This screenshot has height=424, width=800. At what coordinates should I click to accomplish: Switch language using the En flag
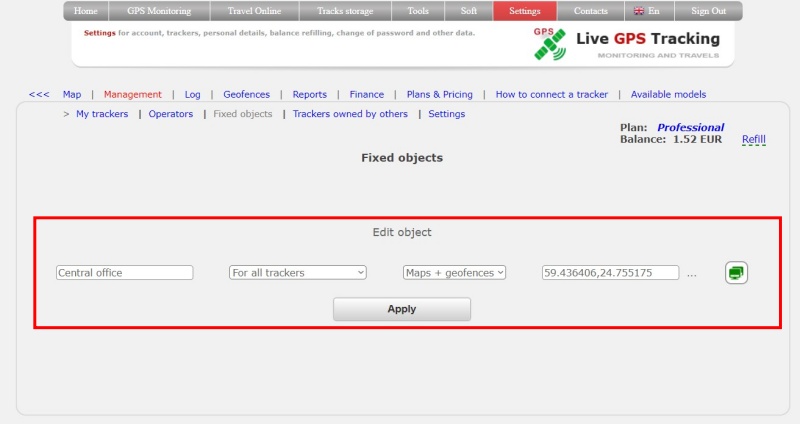(x=646, y=11)
